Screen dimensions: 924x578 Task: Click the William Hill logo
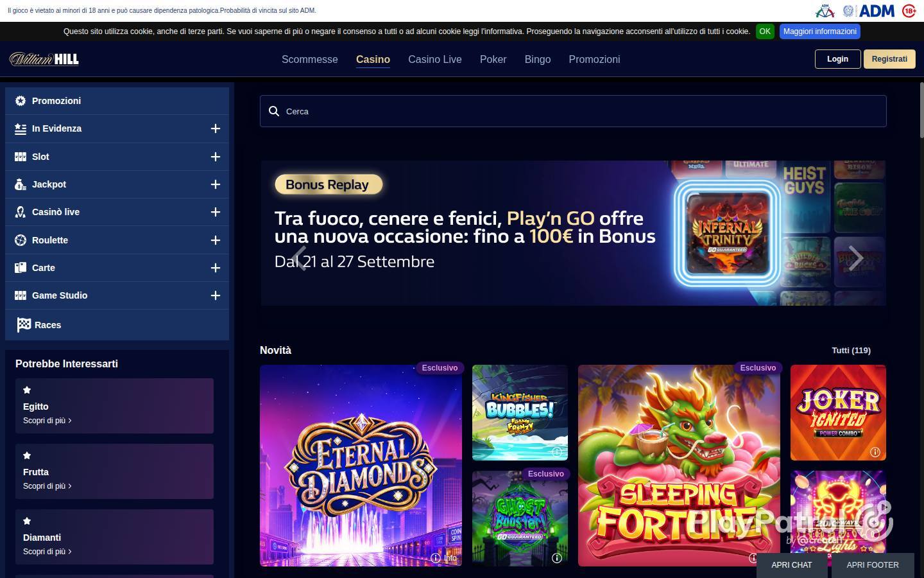(x=44, y=59)
